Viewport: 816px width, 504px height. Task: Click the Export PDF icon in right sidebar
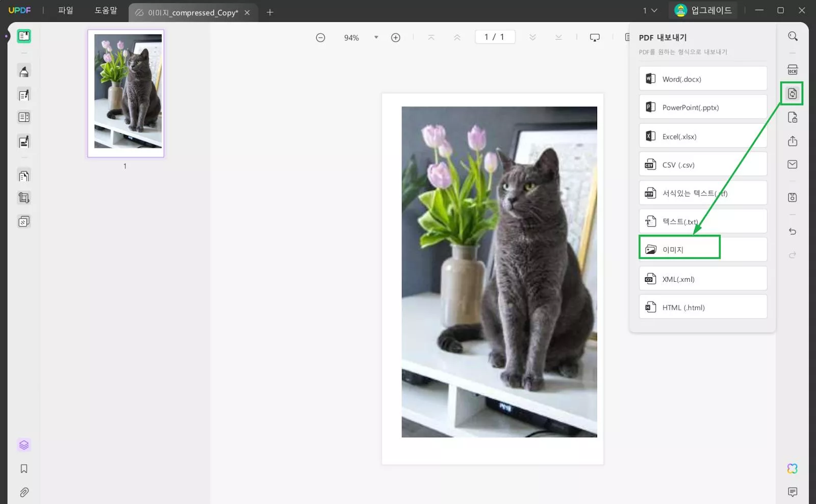pyautogui.click(x=792, y=93)
